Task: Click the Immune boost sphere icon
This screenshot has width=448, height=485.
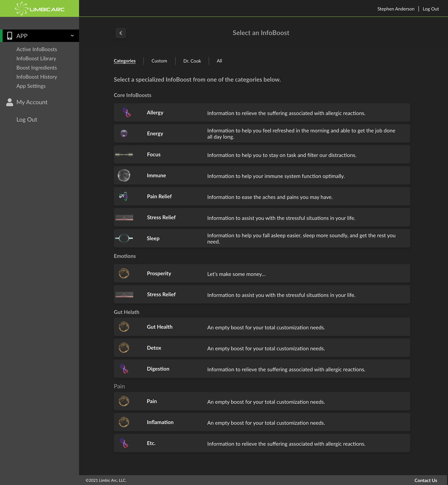Action: coord(124,175)
